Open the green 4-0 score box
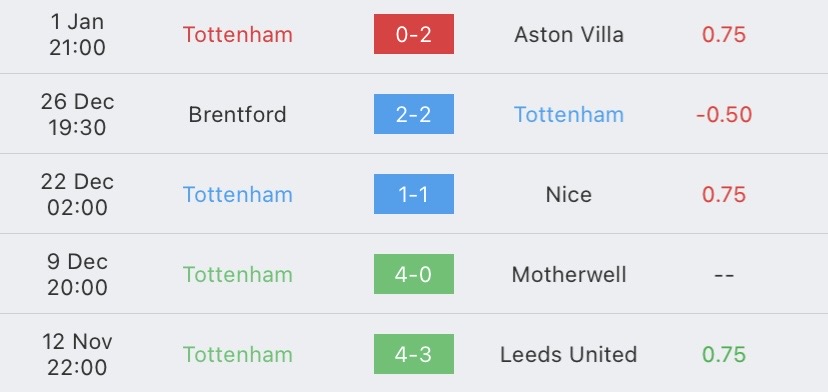Image resolution: width=828 pixels, height=392 pixels. (x=413, y=274)
